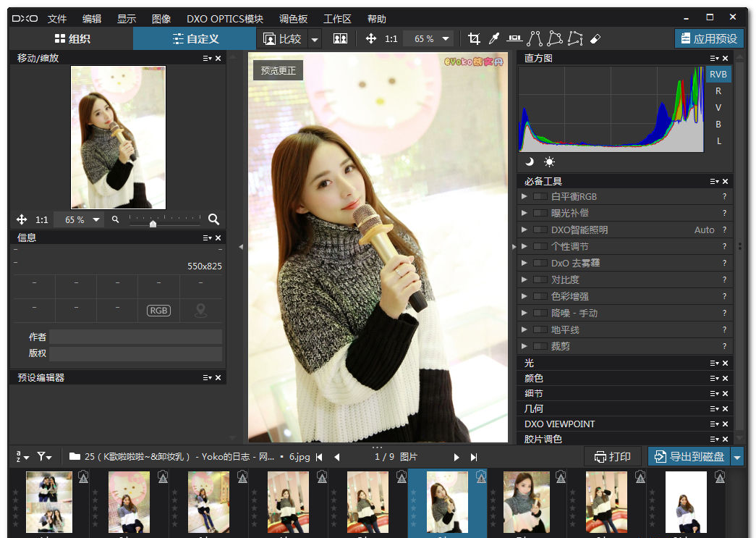Select the crop tool in toolbar
Image resolution: width=756 pixels, height=538 pixels.
(475, 38)
